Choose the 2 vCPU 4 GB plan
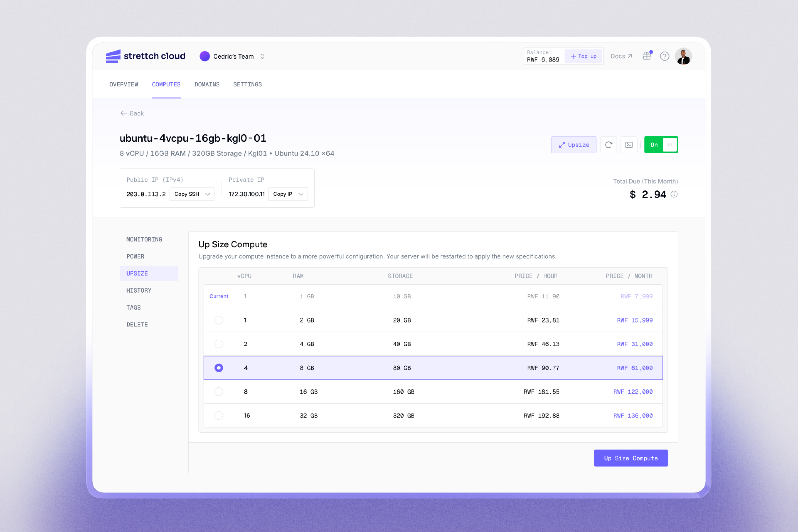 pyautogui.click(x=219, y=344)
